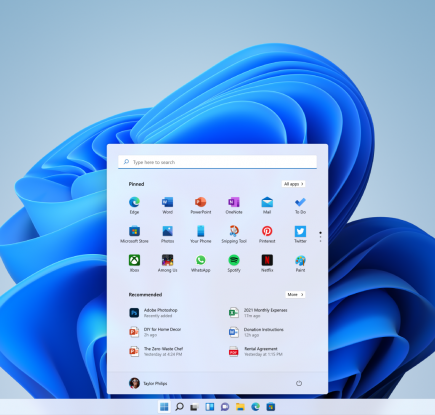Click the Start button on taskbar
This screenshot has width=435, height=415.
164,407
